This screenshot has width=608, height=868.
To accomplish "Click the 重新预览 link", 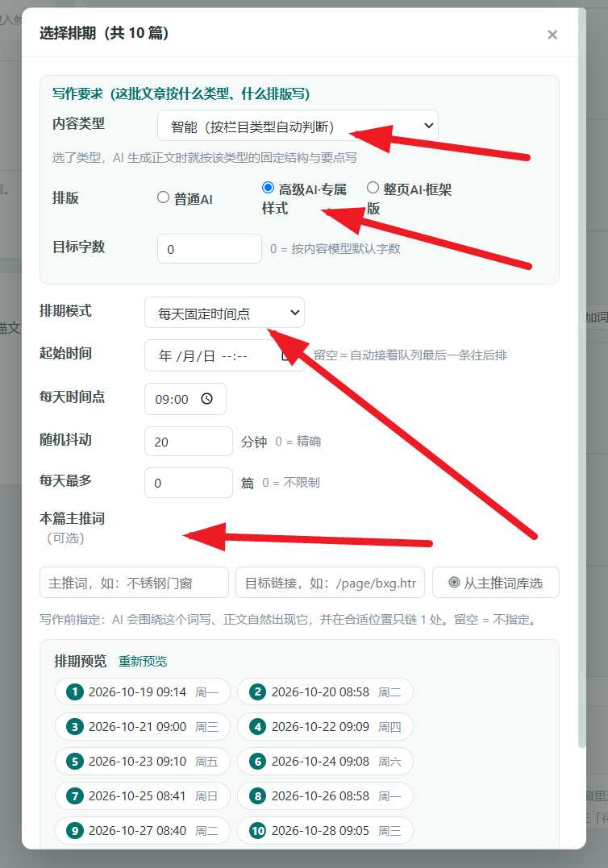I will [142, 661].
